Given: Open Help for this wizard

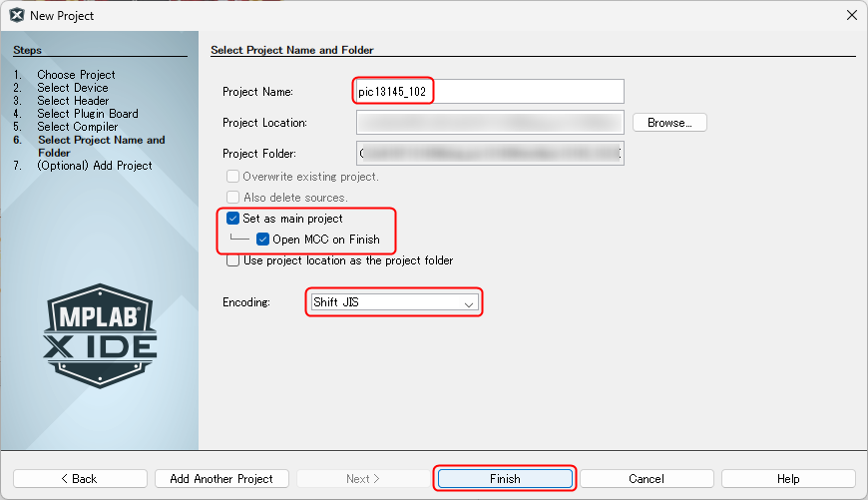Looking at the screenshot, I should coord(788,479).
